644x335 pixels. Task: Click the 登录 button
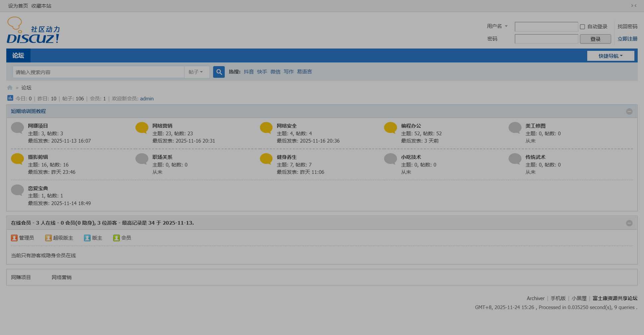click(x=595, y=39)
